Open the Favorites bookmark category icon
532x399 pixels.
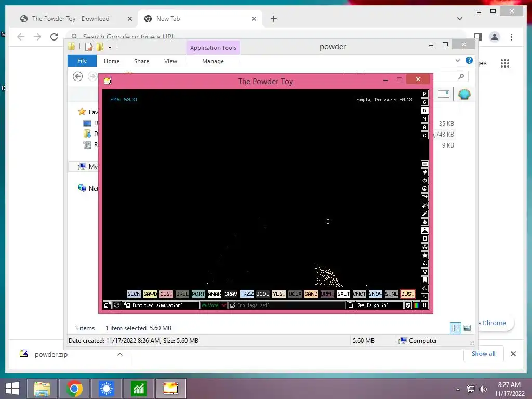point(424,280)
